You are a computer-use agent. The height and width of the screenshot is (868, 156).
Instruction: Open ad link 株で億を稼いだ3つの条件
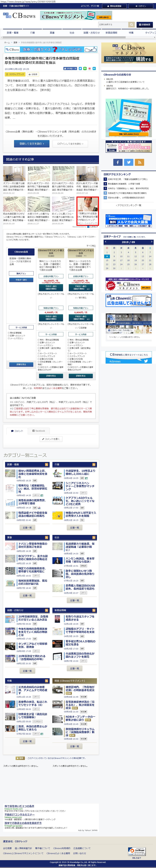point(19,806)
